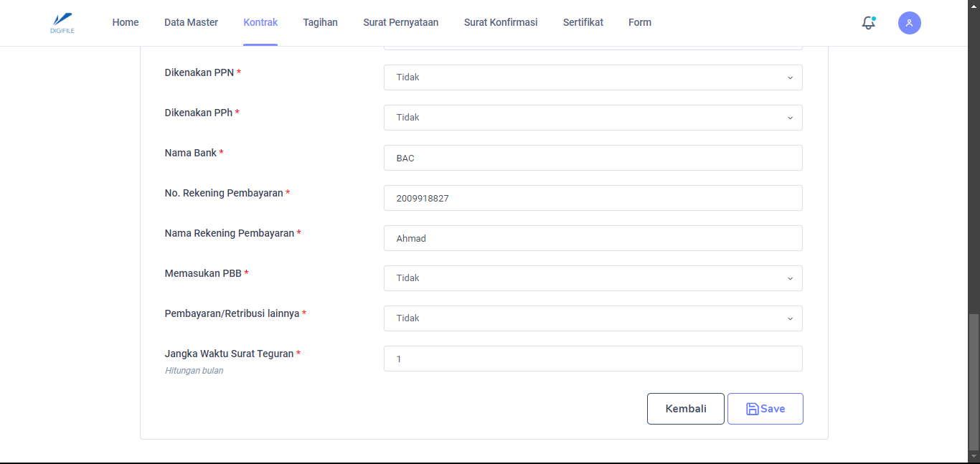The image size is (980, 464).
Task: Open the notification bell icon
Action: [x=868, y=23]
